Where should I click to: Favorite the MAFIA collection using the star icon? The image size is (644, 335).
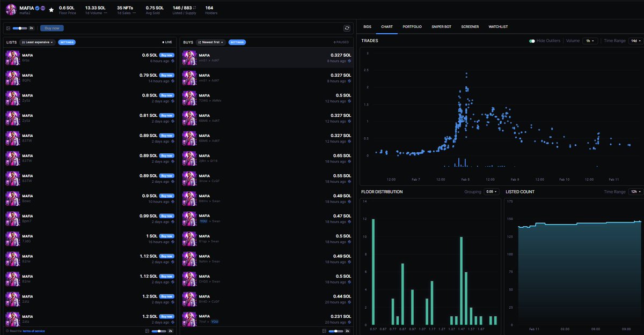pyautogui.click(x=50, y=9)
